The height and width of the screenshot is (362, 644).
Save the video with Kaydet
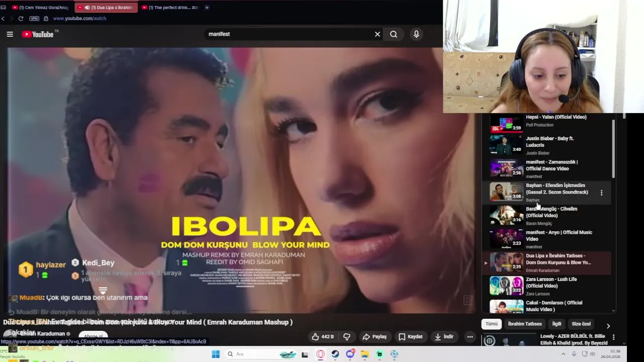[x=410, y=337]
